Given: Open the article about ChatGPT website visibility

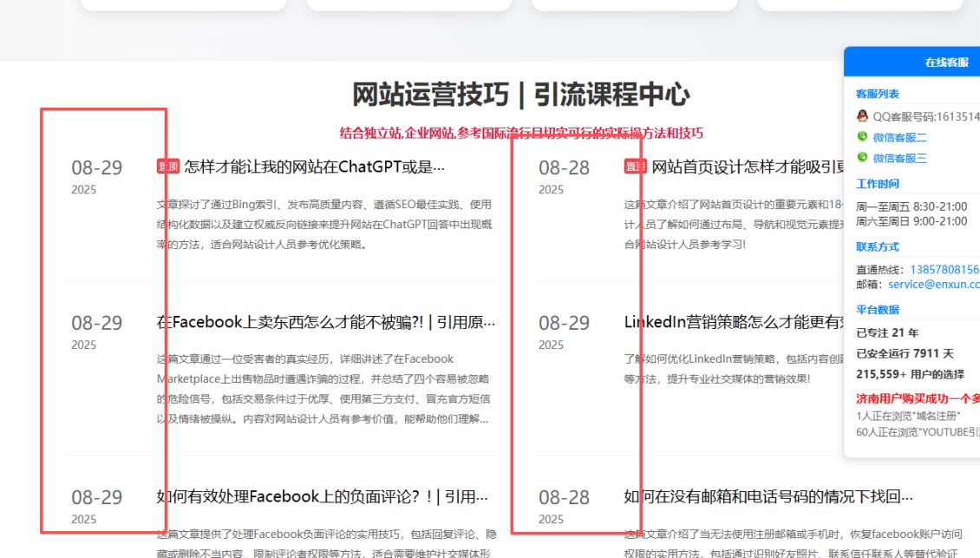Looking at the screenshot, I should tap(314, 167).
